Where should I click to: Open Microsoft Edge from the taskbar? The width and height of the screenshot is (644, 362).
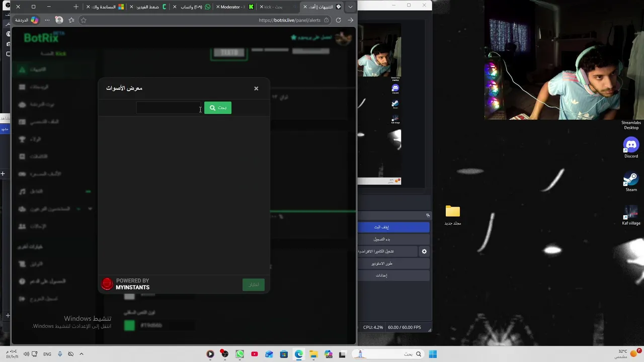click(x=298, y=354)
